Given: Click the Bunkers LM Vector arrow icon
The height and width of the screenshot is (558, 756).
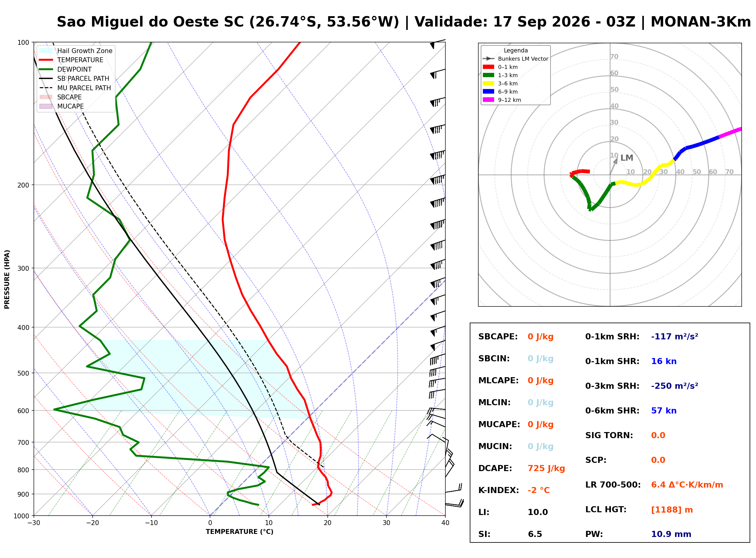Looking at the screenshot, I should [x=488, y=59].
